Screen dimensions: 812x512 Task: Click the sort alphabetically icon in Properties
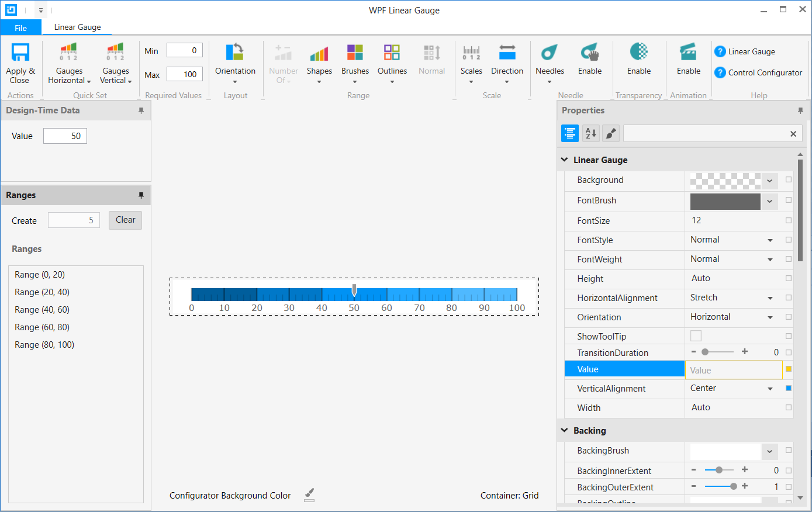click(x=590, y=133)
